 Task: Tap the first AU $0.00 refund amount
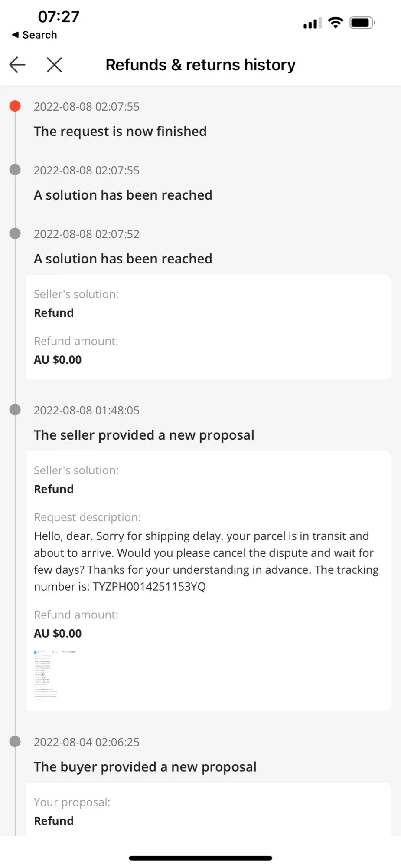(x=58, y=360)
